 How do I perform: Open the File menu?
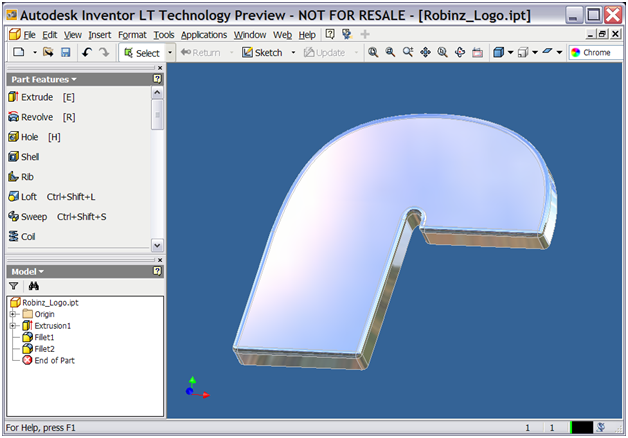[29, 35]
